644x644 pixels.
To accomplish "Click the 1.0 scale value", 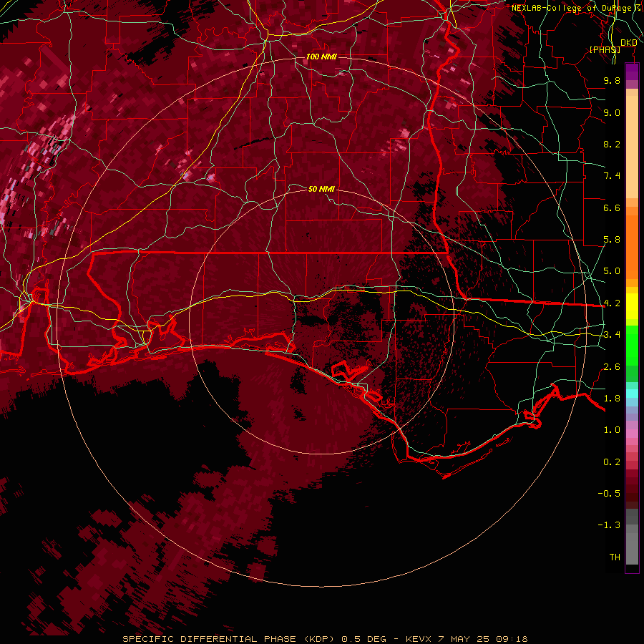I will (x=612, y=430).
